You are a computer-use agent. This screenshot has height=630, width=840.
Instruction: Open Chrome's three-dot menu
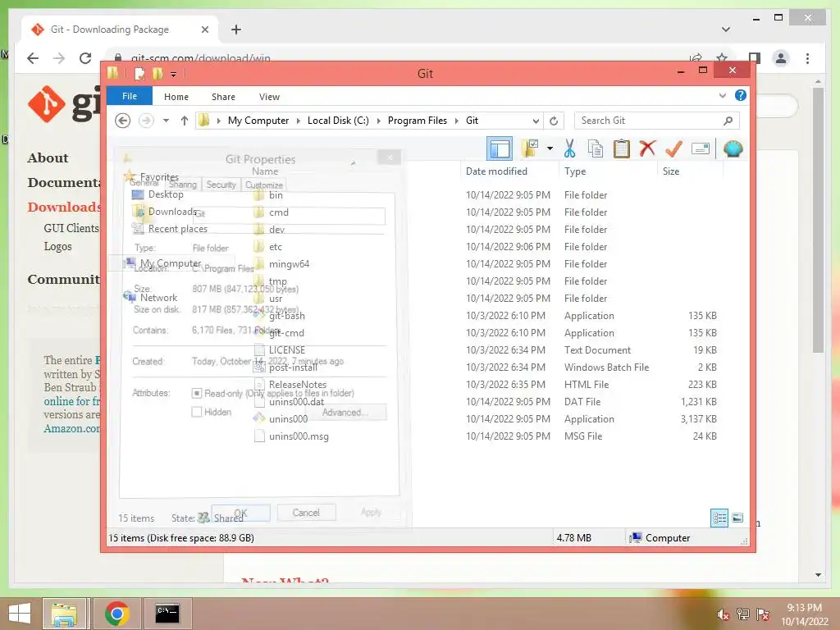click(x=808, y=58)
